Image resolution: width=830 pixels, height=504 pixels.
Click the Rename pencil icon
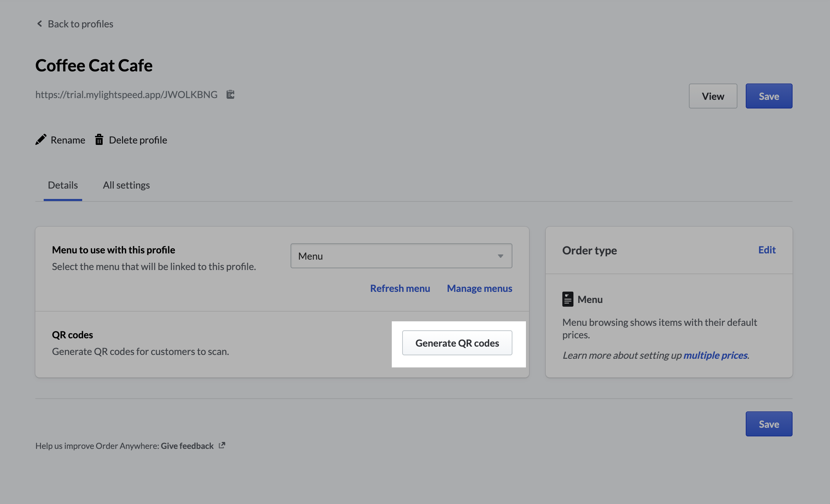click(41, 140)
